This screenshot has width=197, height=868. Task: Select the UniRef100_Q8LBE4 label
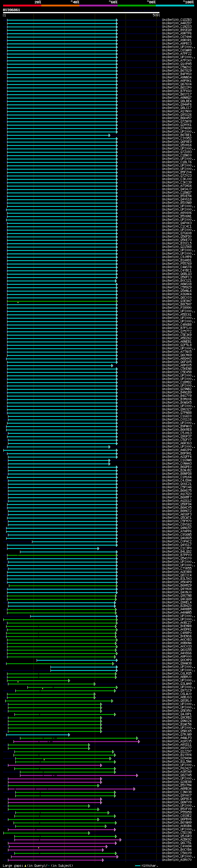pyautogui.click(x=177, y=101)
